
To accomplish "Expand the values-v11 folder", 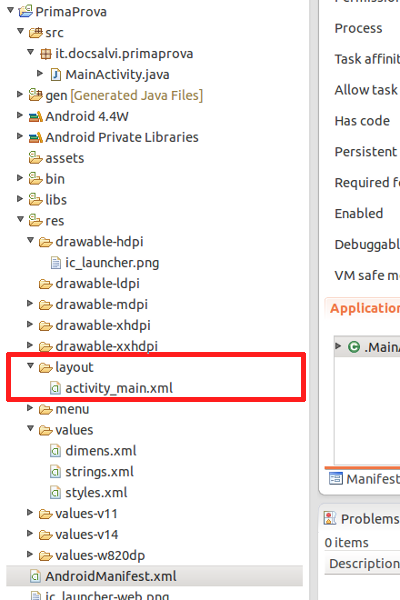I will [30, 512].
